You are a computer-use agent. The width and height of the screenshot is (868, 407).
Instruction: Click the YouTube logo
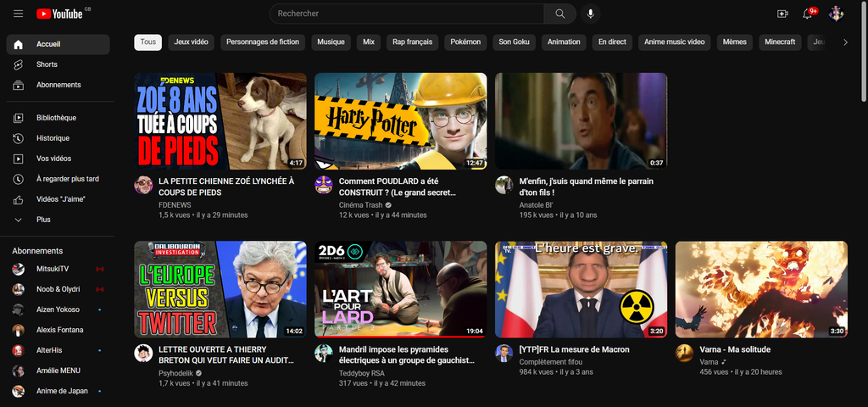click(x=59, y=14)
